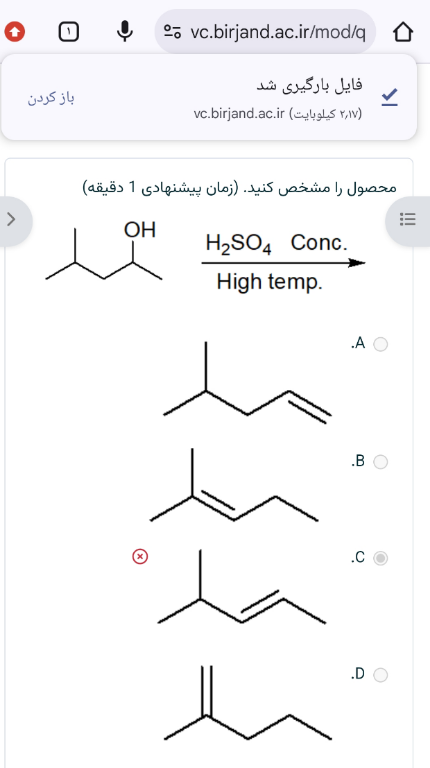The width and height of the screenshot is (430, 768).
Task: Tap the home icon in browser toolbar
Action: pyautogui.click(x=403, y=32)
